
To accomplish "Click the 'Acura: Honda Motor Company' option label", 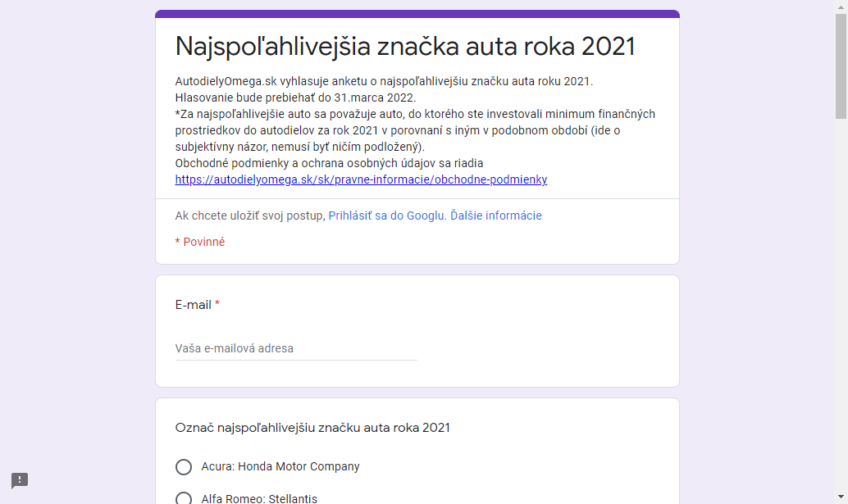I will tap(280, 466).
